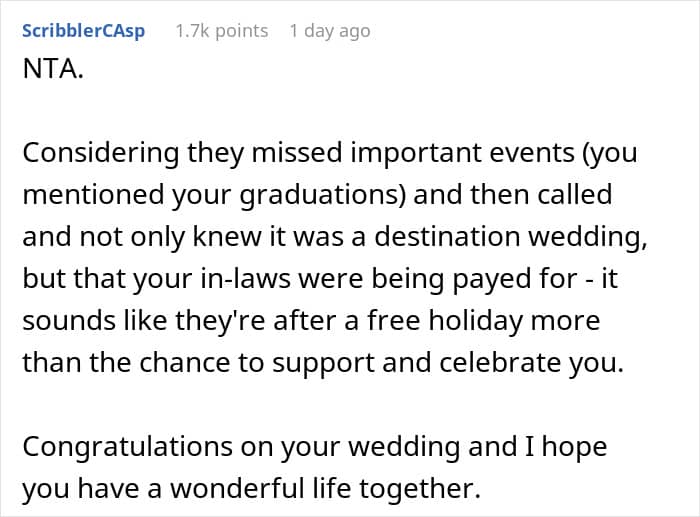This screenshot has height=517, width=700.
Task: Click the 1.7k points score
Action: (221, 31)
